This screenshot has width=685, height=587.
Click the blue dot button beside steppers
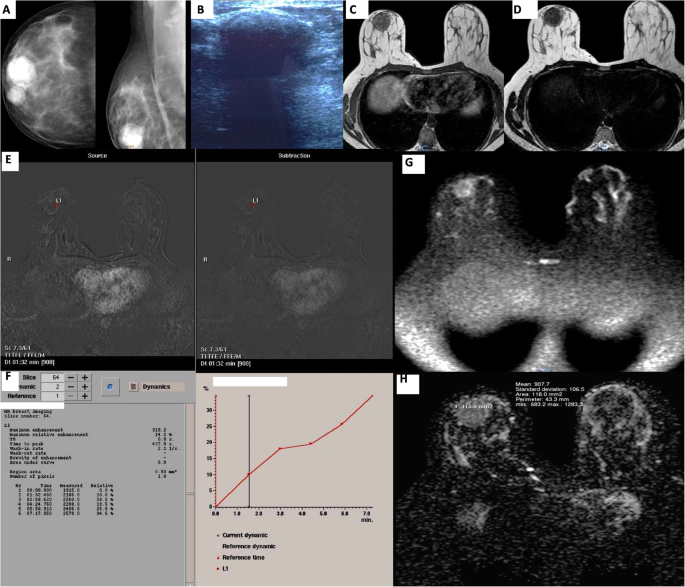pyautogui.click(x=110, y=387)
